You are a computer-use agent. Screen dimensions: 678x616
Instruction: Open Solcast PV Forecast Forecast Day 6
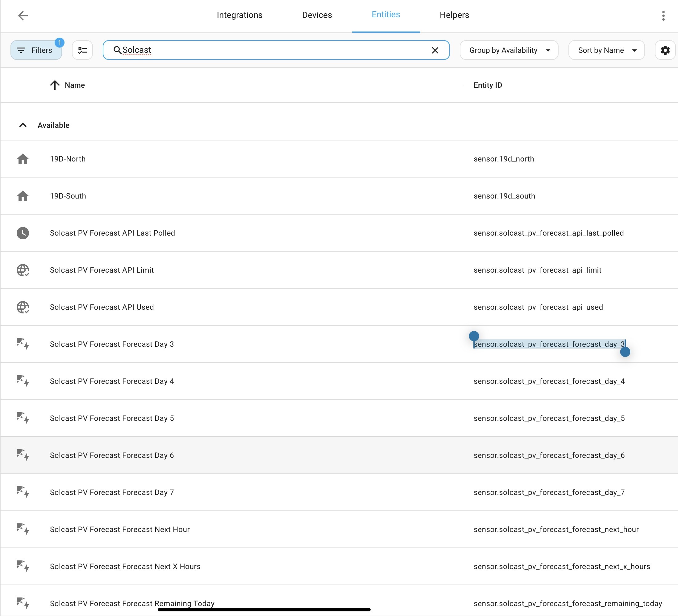pos(112,455)
